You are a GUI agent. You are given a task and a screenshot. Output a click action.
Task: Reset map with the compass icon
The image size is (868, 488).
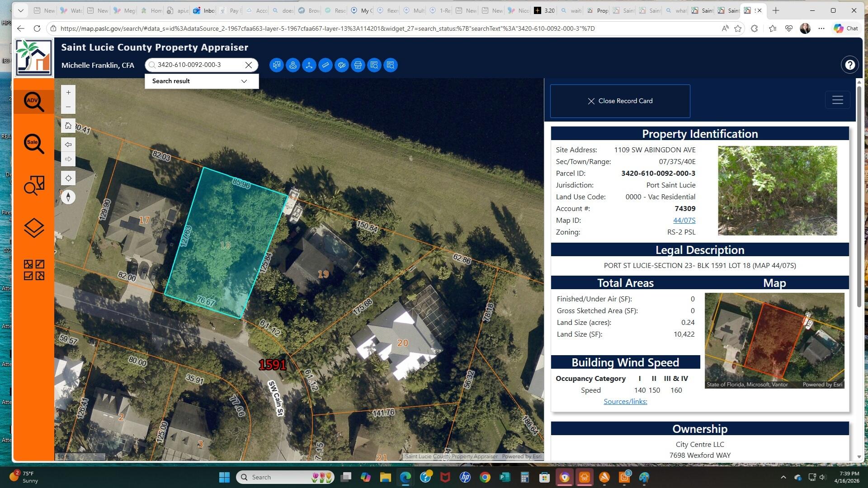click(x=68, y=197)
